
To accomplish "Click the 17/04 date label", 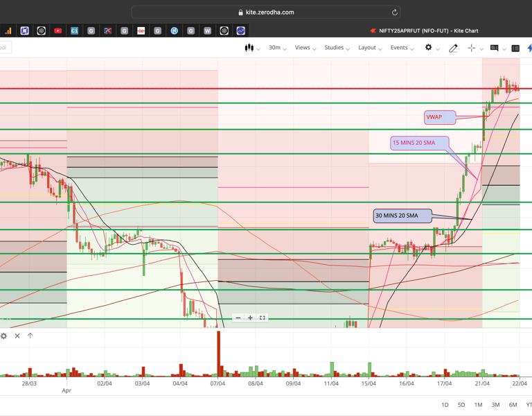I will click(x=444, y=383).
